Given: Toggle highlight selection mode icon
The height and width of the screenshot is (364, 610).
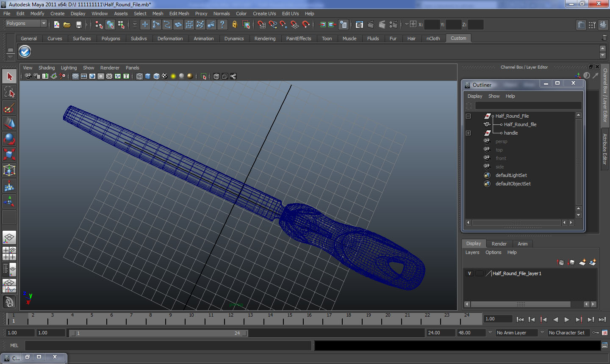Looking at the screenshot, I should click(x=246, y=25).
